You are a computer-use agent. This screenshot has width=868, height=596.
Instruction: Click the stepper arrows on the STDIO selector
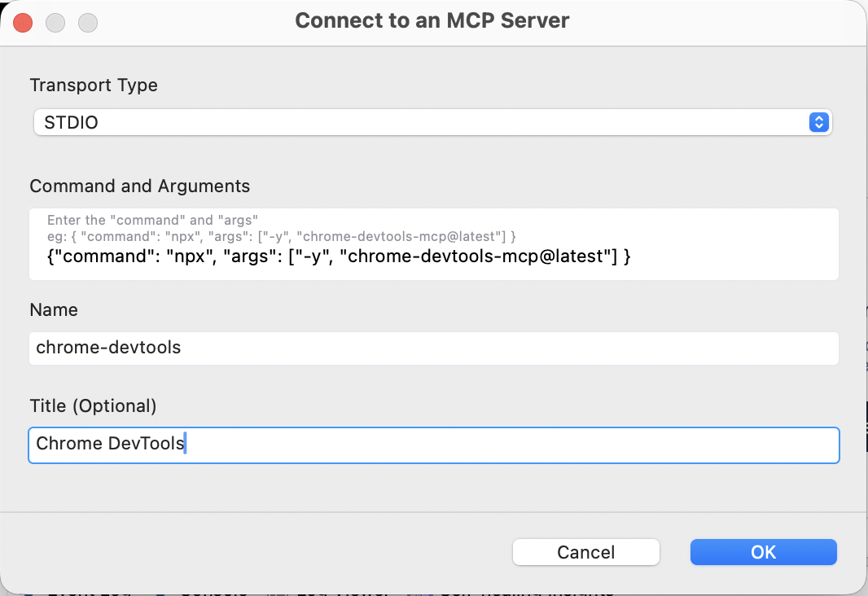(x=820, y=121)
